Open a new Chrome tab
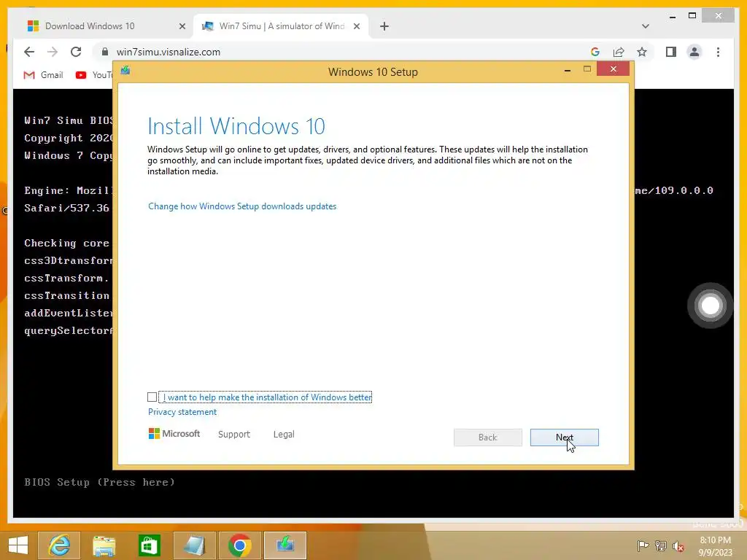This screenshot has height=560, width=747. pyautogui.click(x=384, y=26)
